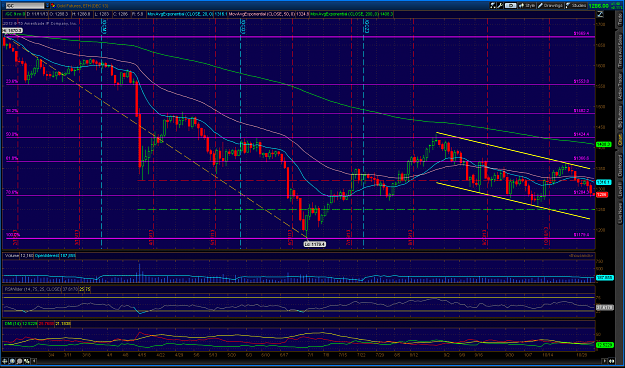Click the RSI value bubble on right axis

pyautogui.click(x=604, y=307)
